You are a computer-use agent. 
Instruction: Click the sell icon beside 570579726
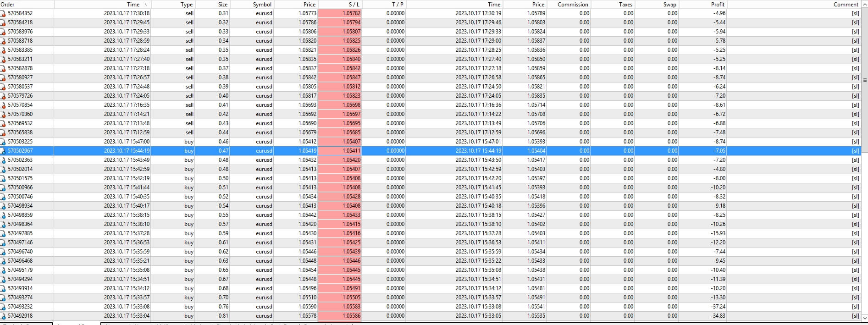tap(3, 96)
